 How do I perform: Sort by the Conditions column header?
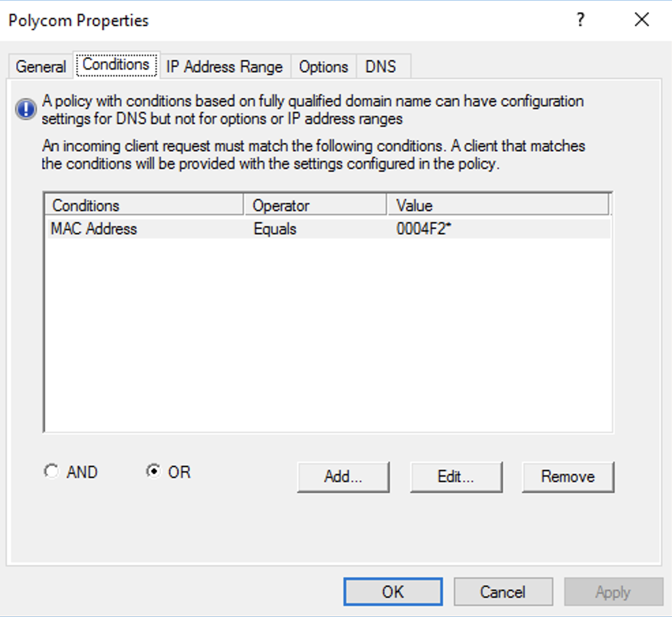(144, 205)
